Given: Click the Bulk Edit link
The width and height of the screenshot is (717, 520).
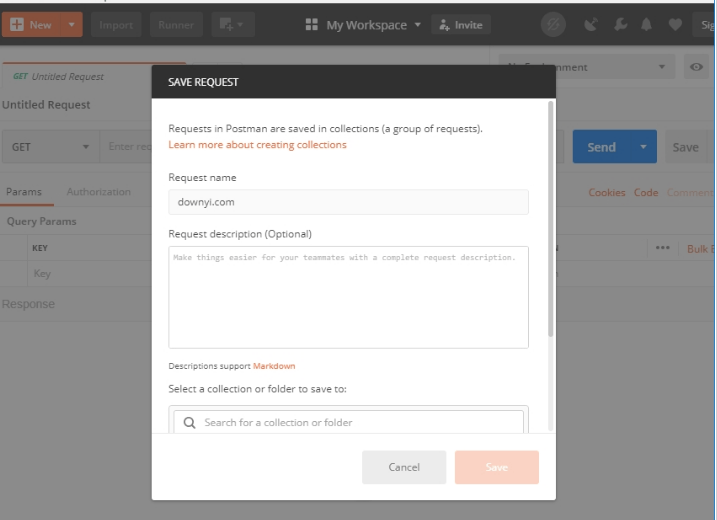Looking at the screenshot, I should click(x=700, y=249).
